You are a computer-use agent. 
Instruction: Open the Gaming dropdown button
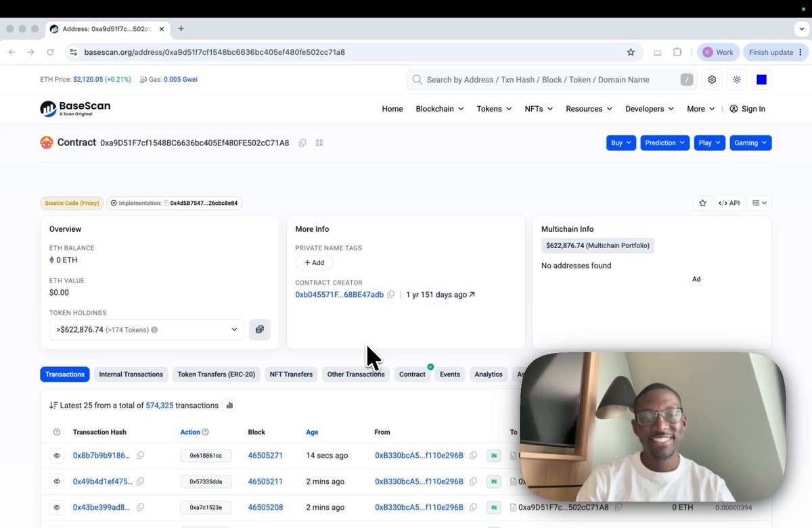coord(750,143)
